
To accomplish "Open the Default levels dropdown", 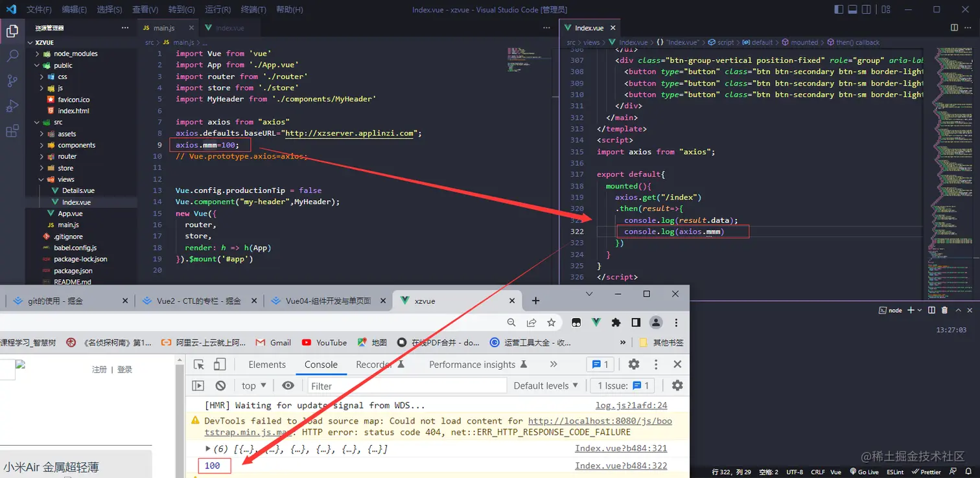I will point(546,385).
